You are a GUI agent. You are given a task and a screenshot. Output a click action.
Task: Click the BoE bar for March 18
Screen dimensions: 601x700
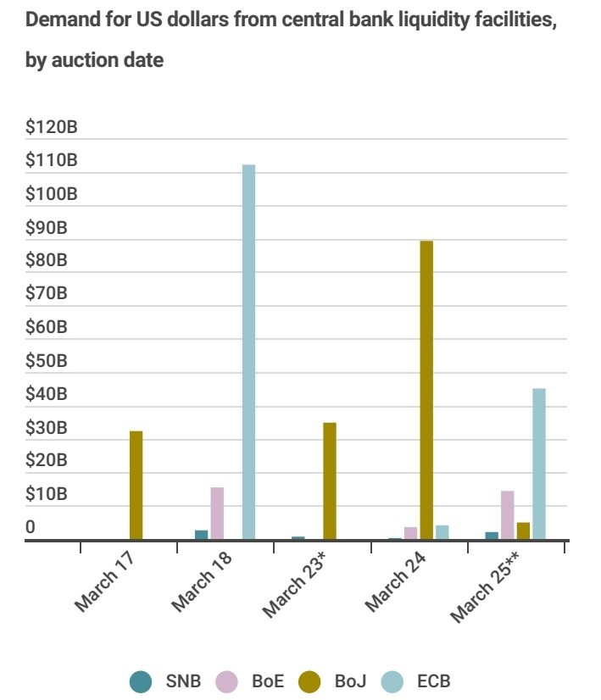(217, 513)
